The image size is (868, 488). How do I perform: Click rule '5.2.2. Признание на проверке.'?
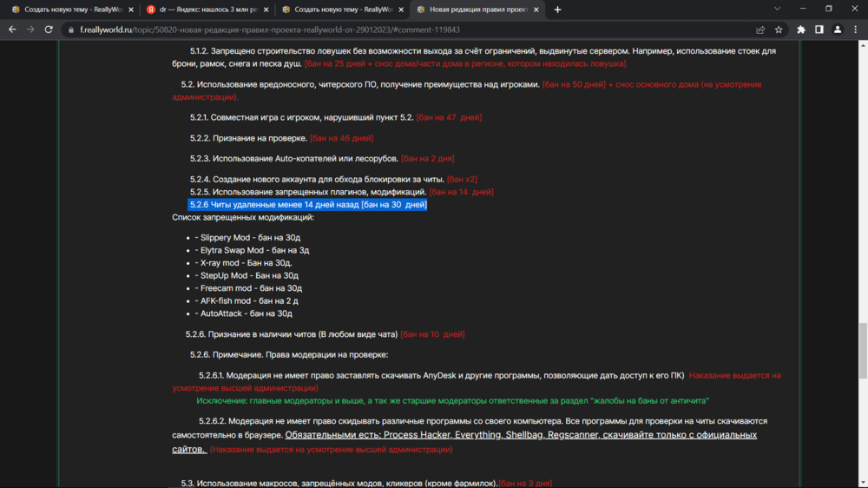point(248,138)
